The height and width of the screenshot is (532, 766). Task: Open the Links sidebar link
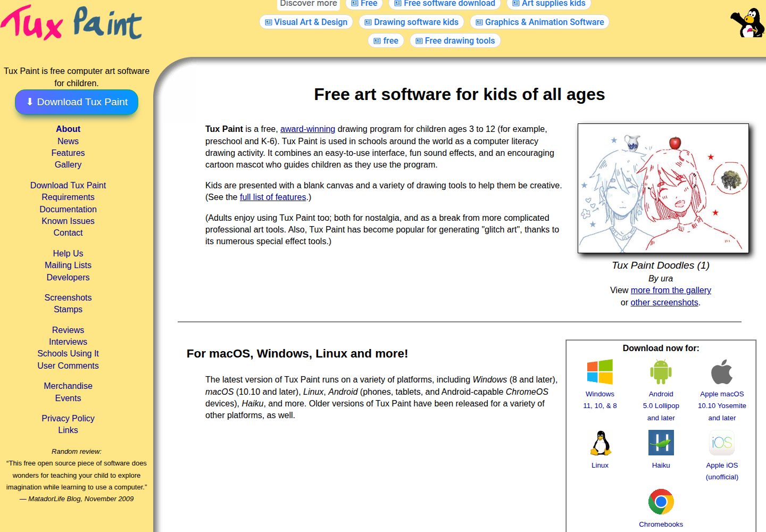tap(68, 430)
